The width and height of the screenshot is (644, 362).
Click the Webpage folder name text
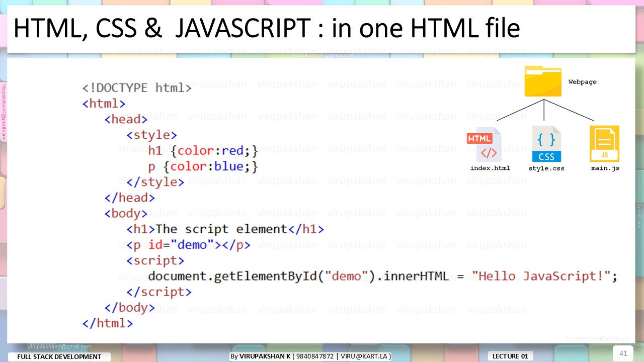click(x=582, y=82)
